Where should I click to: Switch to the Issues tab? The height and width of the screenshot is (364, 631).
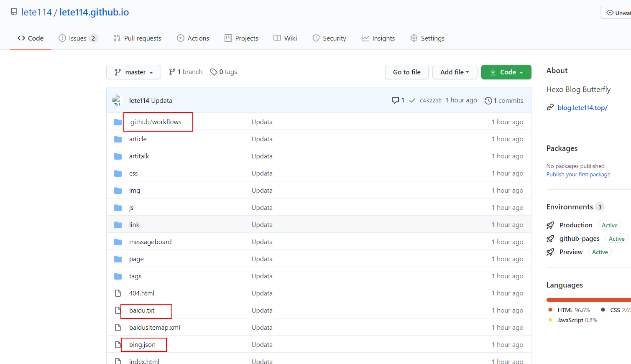(78, 38)
